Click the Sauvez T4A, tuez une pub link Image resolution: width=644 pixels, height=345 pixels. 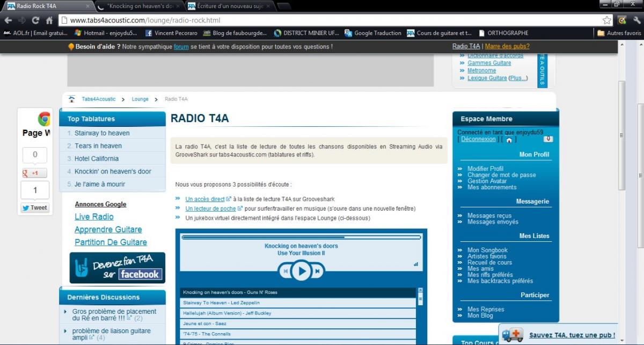[572, 335]
